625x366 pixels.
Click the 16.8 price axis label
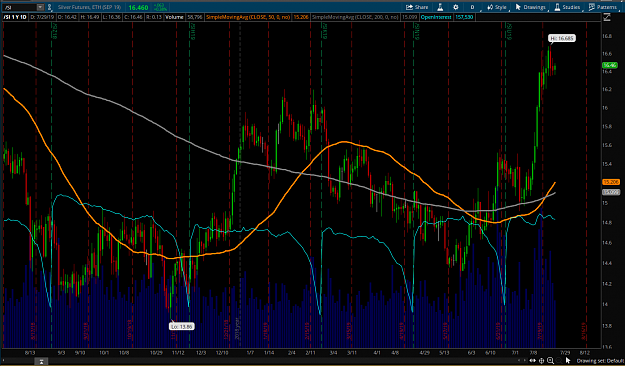click(x=607, y=36)
